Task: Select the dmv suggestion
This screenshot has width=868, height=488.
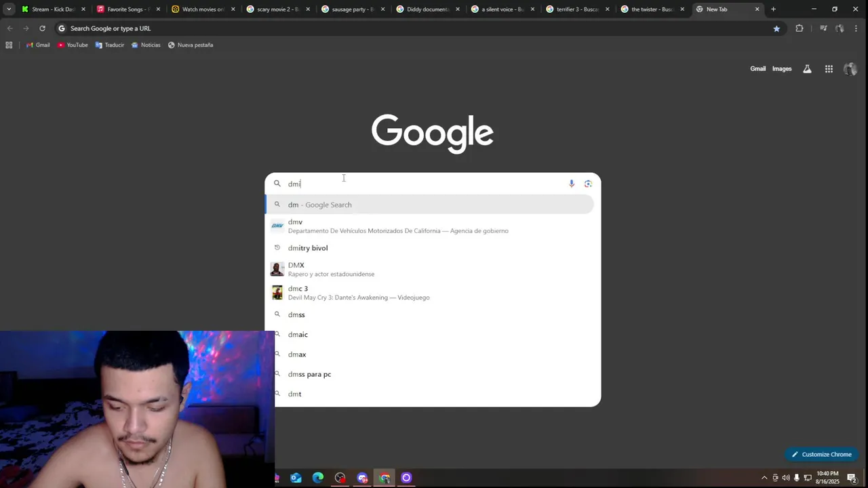Action: [429, 226]
